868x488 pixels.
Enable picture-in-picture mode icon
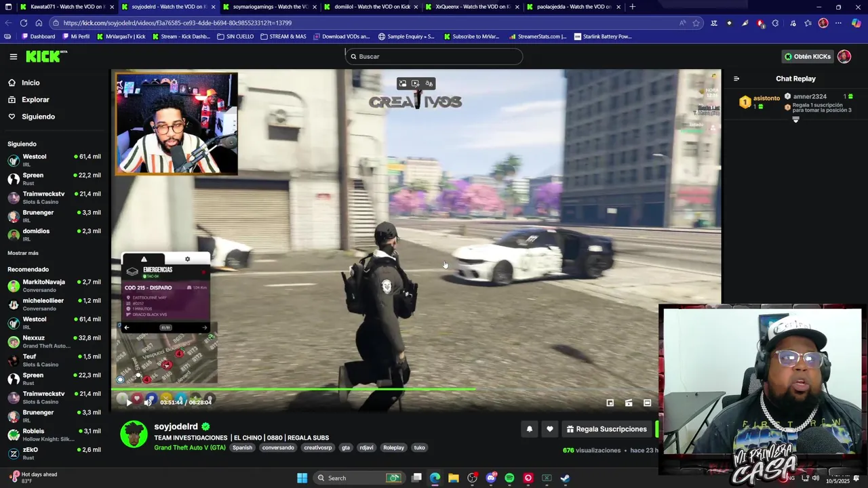click(610, 403)
